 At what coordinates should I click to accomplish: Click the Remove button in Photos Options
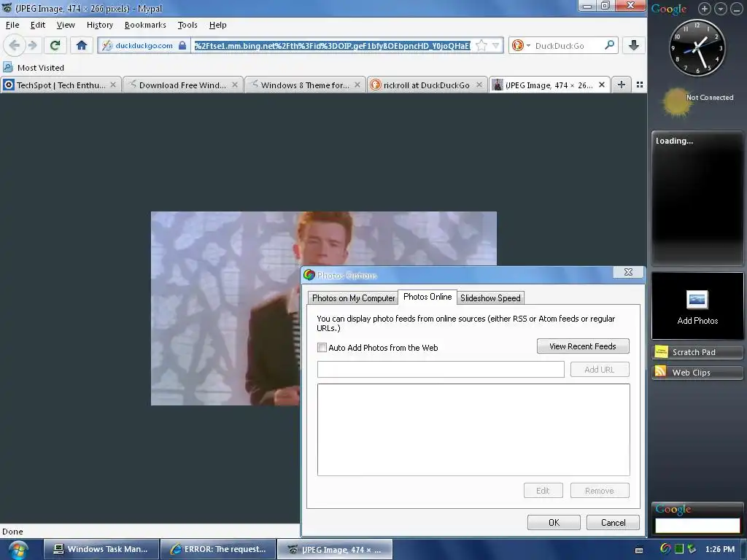(600, 491)
